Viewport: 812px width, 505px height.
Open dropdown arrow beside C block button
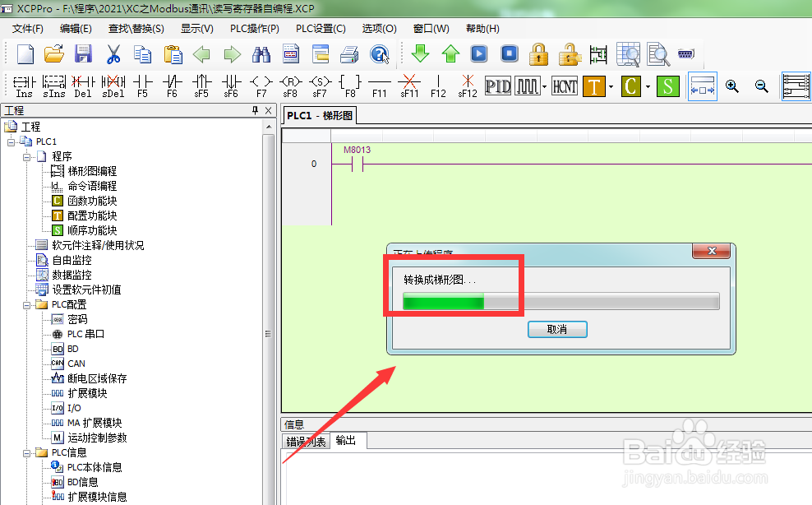(x=648, y=86)
